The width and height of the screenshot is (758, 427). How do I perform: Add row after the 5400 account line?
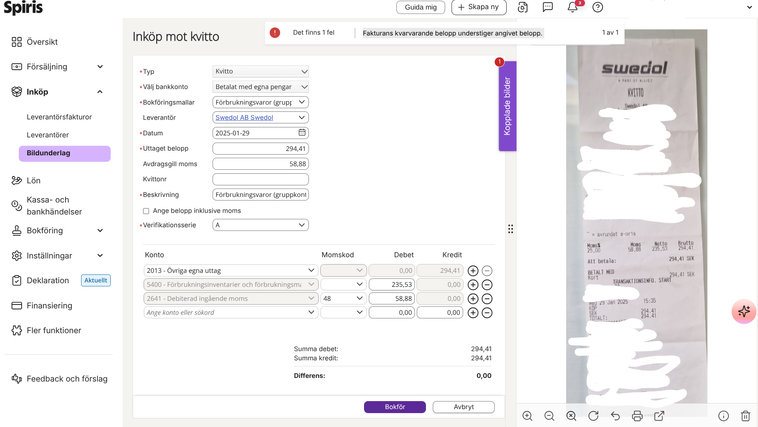(473, 285)
